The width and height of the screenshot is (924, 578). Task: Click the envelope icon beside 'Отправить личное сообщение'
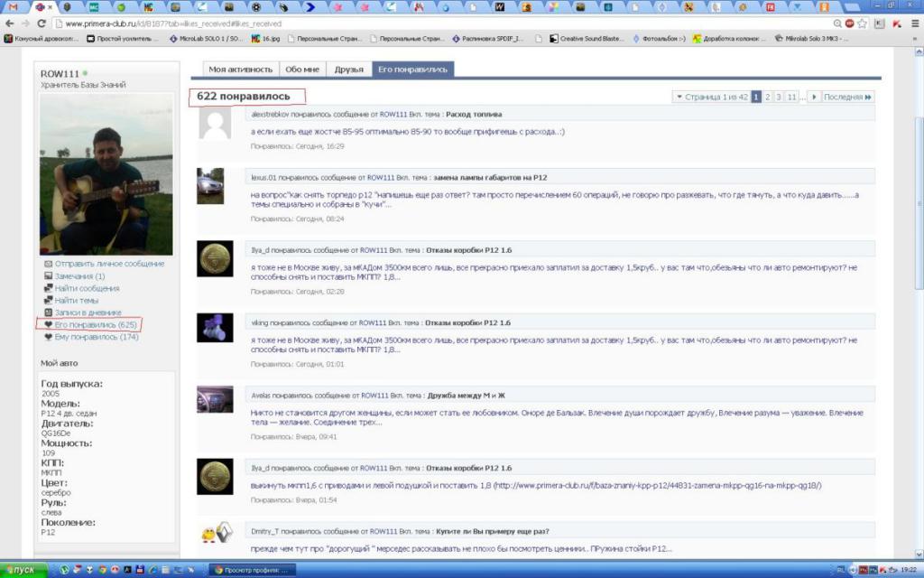click(49, 264)
